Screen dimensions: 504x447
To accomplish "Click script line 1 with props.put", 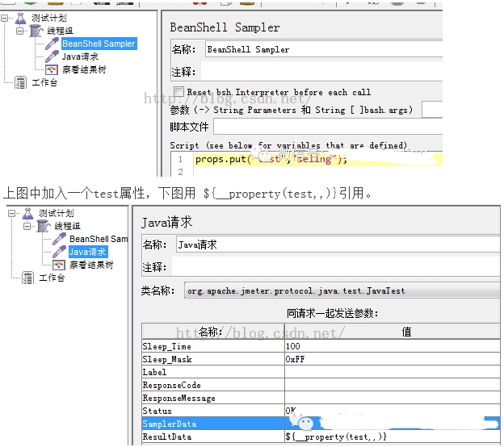I will (318, 159).
